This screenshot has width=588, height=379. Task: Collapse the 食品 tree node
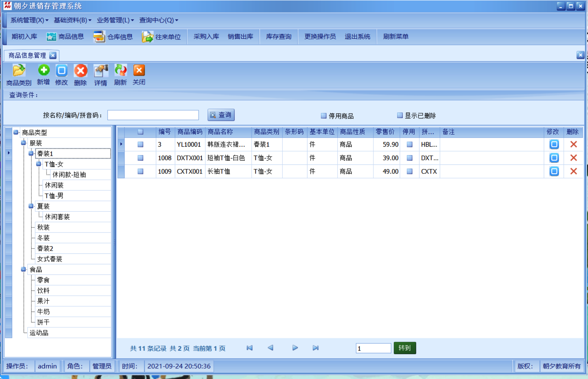(23, 269)
